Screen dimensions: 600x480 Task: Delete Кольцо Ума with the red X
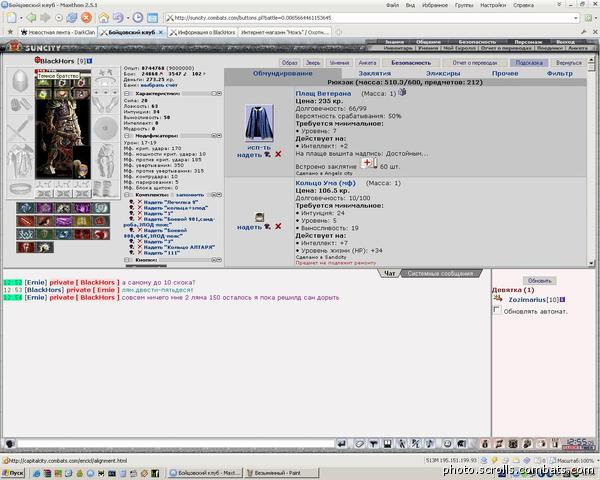(278, 226)
